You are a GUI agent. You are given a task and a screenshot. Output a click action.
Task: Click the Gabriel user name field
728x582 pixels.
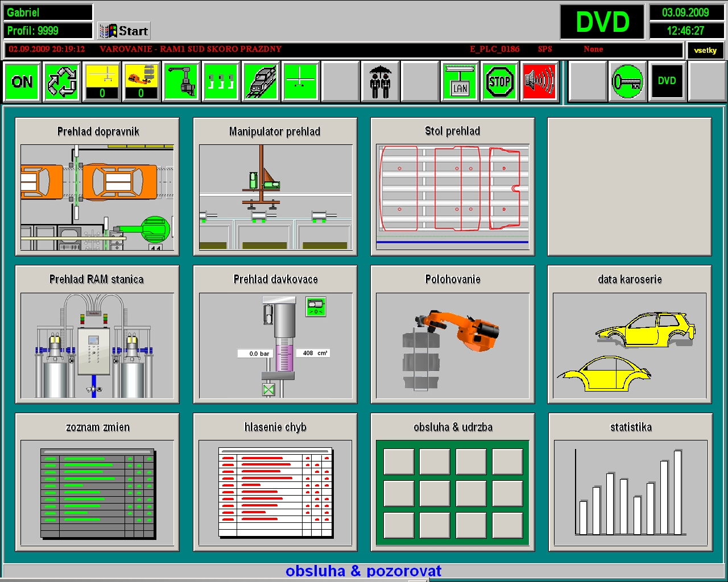[48, 13]
